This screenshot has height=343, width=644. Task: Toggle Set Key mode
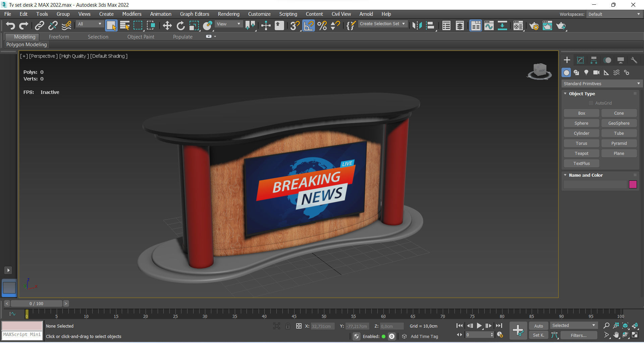click(538, 335)
